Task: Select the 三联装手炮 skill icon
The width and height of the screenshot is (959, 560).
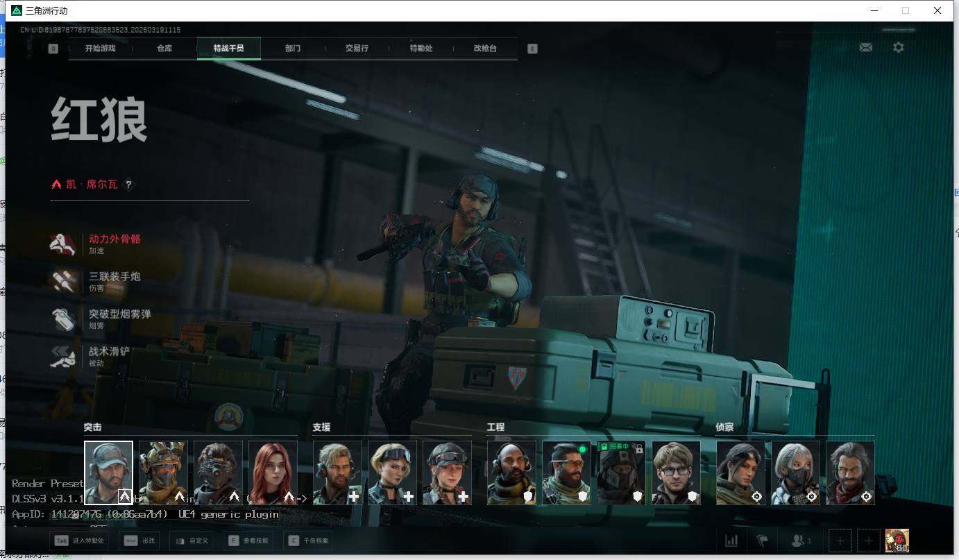Action: coord(63,281)
